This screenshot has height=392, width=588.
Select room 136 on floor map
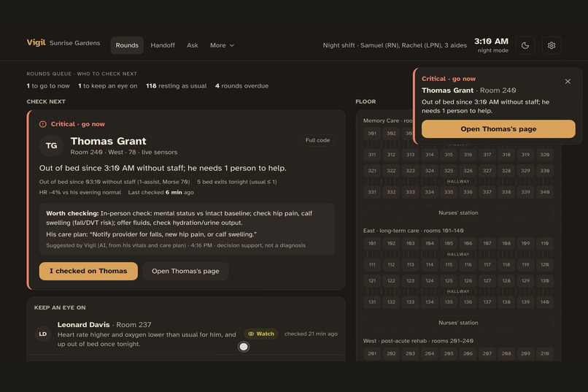click(x=468, y=302)
